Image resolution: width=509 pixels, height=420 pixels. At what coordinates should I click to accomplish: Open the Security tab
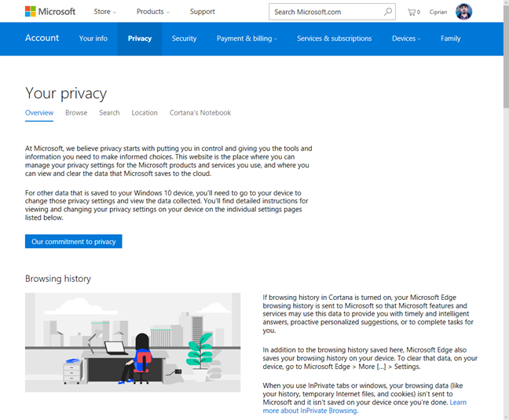[x=184, y=38]
